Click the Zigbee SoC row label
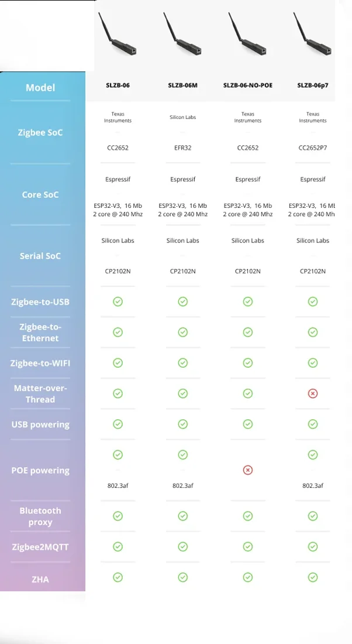Screen dimensions: 352x644 40,133
